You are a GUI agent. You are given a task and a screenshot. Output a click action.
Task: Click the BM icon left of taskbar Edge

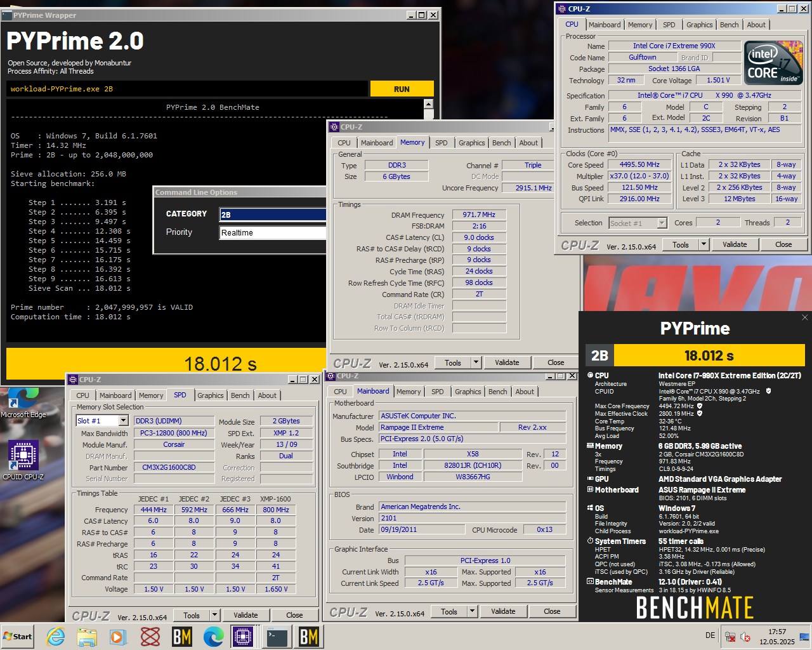coord(182,637)
